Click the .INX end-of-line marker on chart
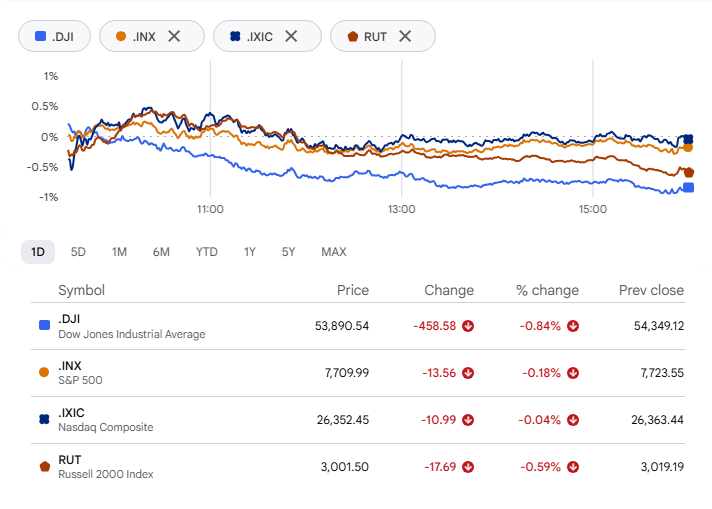Viewport: 712px width, 509px height. click(688, 148)
